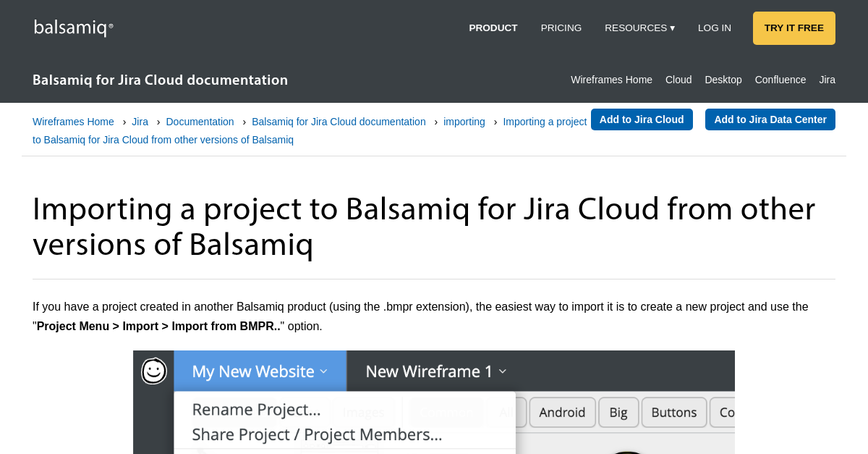Click the PRICING navigation item

(x=561, y=28)
